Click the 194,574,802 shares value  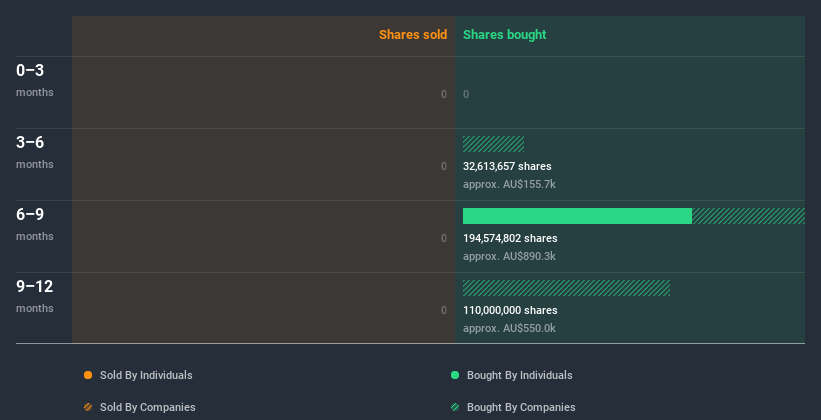[510, 238]
